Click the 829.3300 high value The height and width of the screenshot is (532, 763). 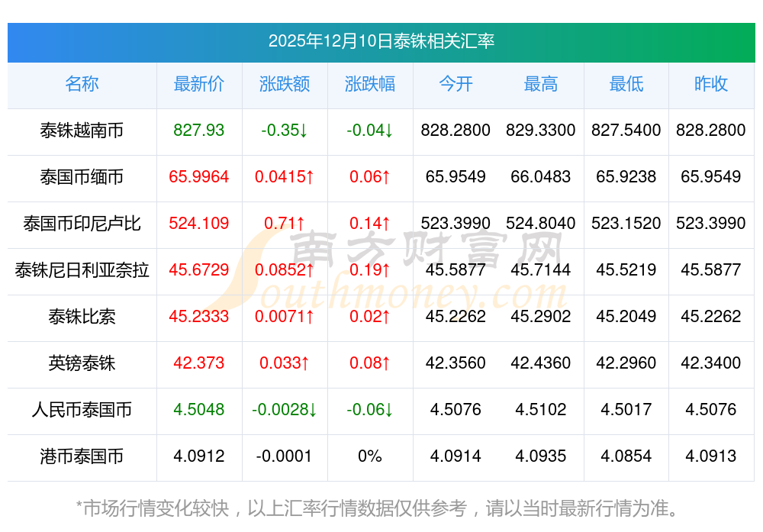point(541,131)
